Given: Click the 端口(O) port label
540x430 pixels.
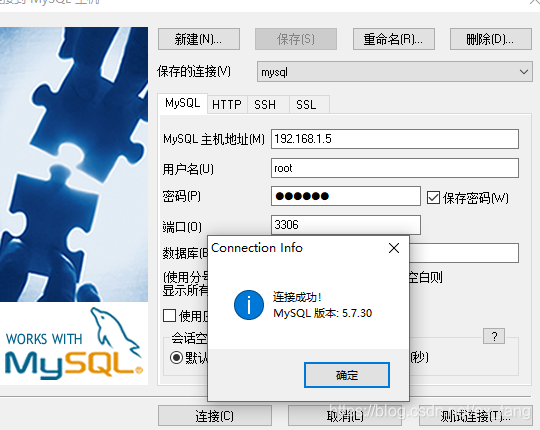Looking at the screenshot, I should tap(182, 227).
